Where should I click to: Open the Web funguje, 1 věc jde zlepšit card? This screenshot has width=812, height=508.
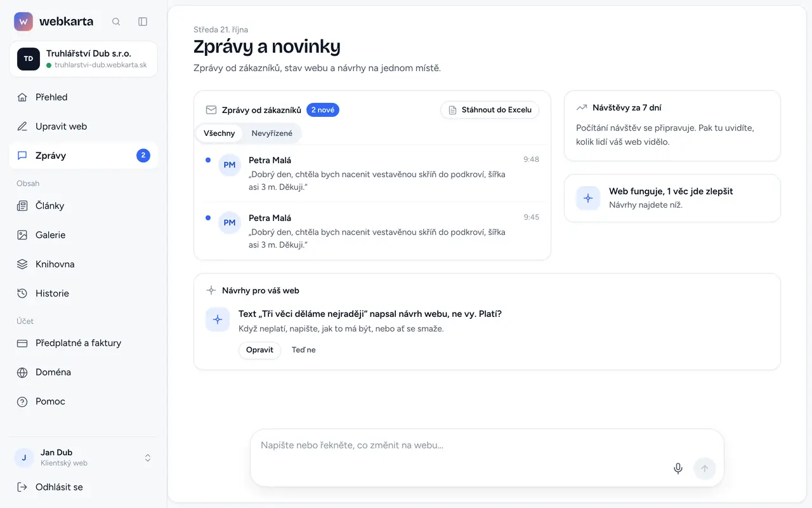pyautogui.click(x=672, y=198)
